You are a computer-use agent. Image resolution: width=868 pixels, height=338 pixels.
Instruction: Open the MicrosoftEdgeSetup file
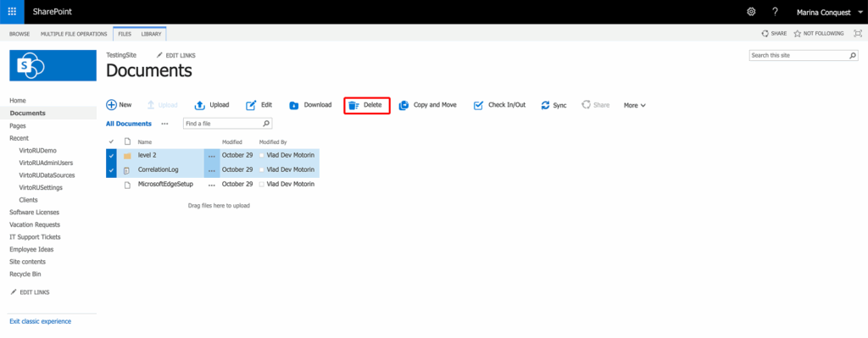(165, 184)
